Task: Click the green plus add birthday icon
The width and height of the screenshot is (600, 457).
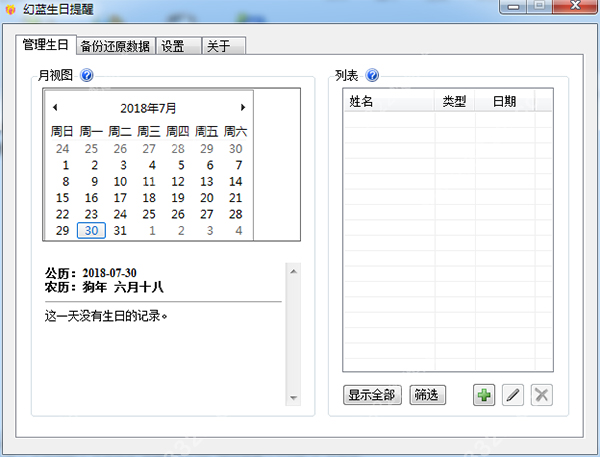Action: [484, 395]
